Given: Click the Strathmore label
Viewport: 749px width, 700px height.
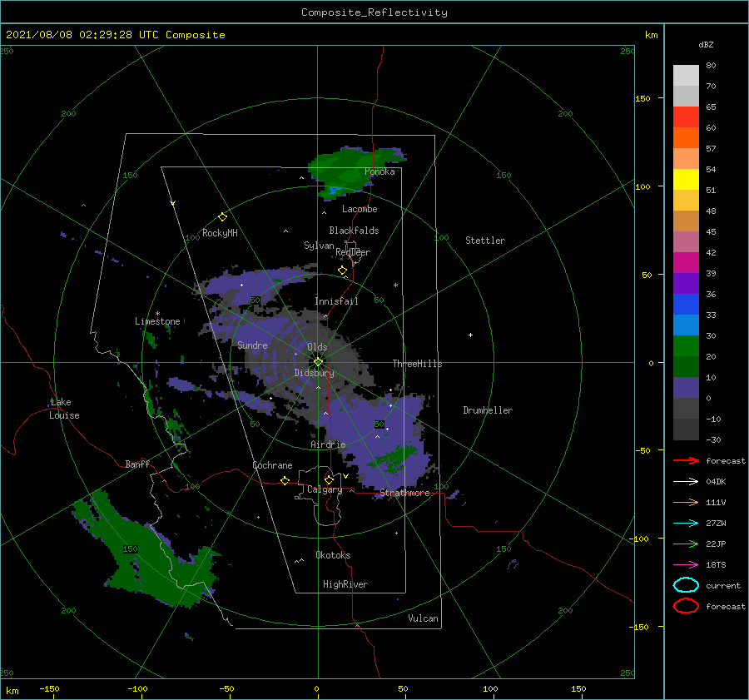Looking at the screenshot, I should tap(404, 493).
